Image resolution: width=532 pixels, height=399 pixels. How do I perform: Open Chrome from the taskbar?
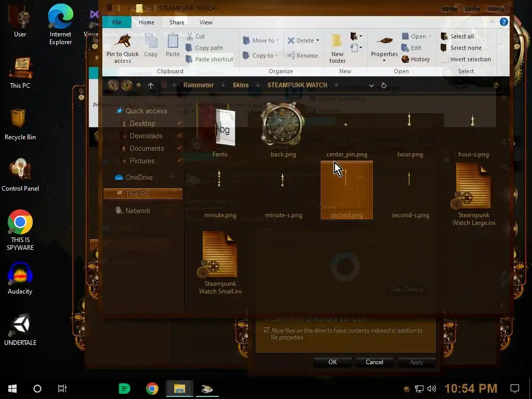click(152, 389)
